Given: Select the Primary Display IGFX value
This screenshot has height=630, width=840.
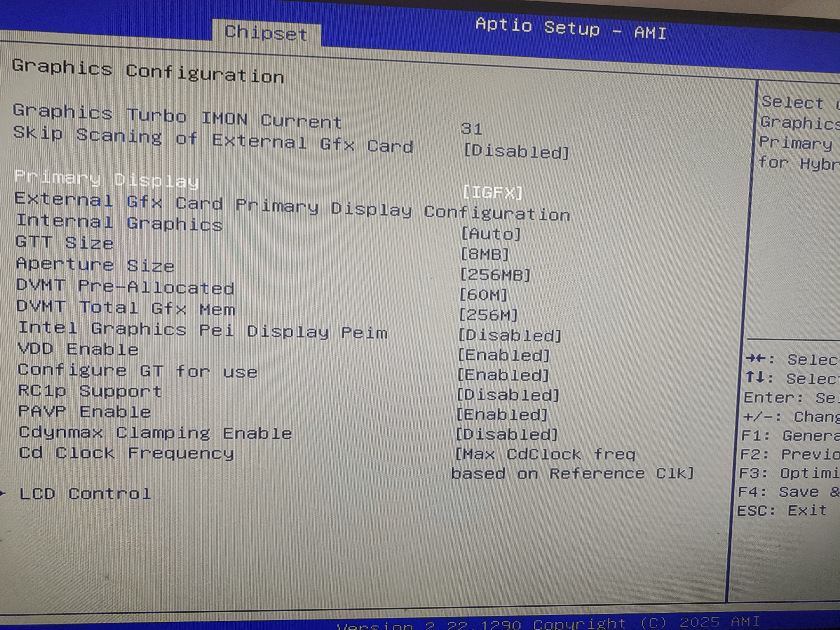Looking at the screenshot, I should [492, 193].
